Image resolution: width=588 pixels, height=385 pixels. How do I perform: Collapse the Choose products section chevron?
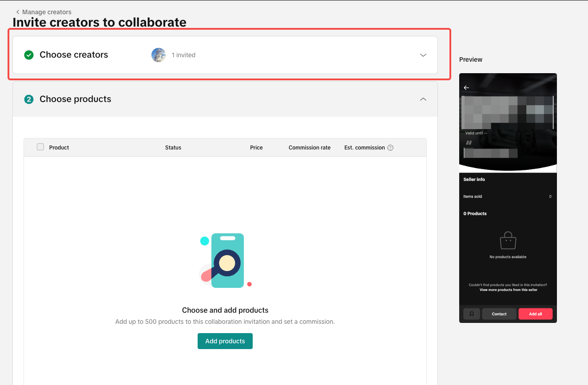tap(423, 99)
